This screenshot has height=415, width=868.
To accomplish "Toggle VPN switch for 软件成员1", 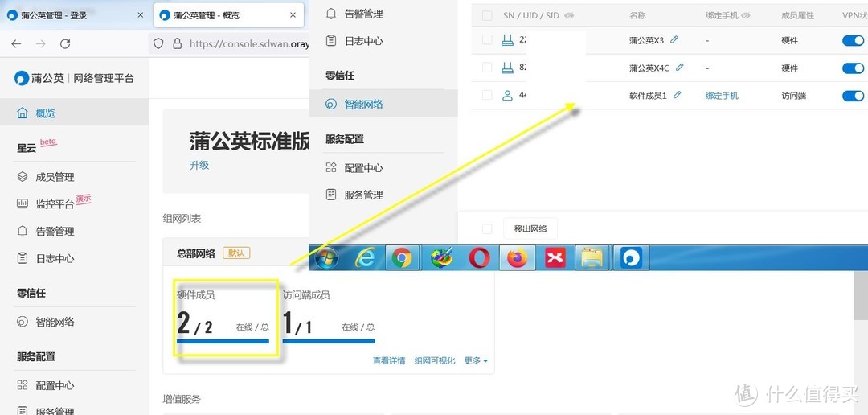I will (x=853, y=96).
